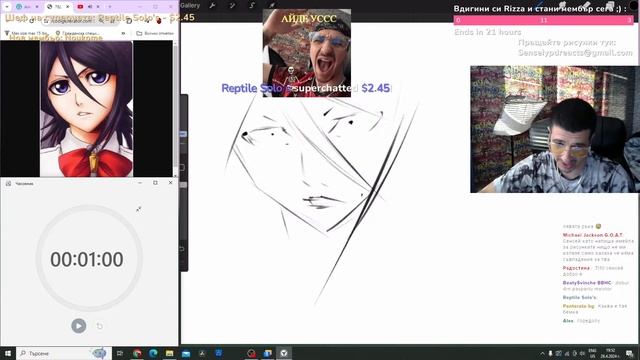Select the Eraser tool in Procreate
The image size is (640, 360).
tap(587, 4)
